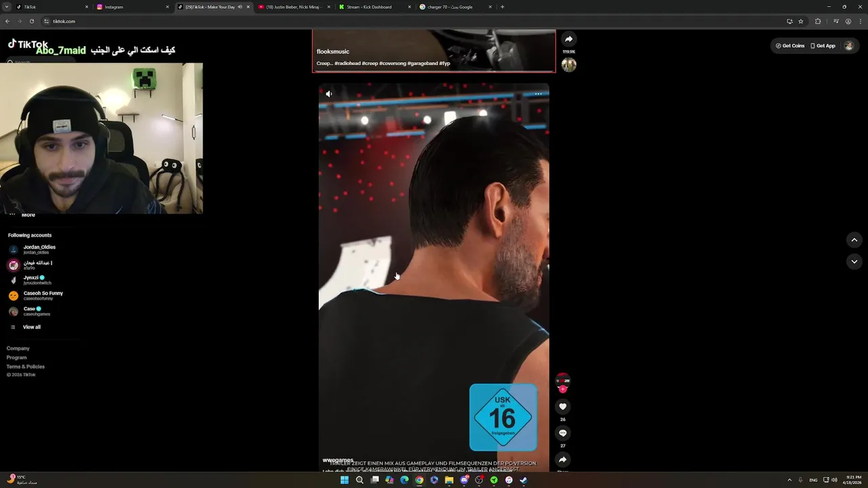Viewport: 868px width, 488px height.
Task: Open the Chrome extensions puzzle icon
Action: 818,21
